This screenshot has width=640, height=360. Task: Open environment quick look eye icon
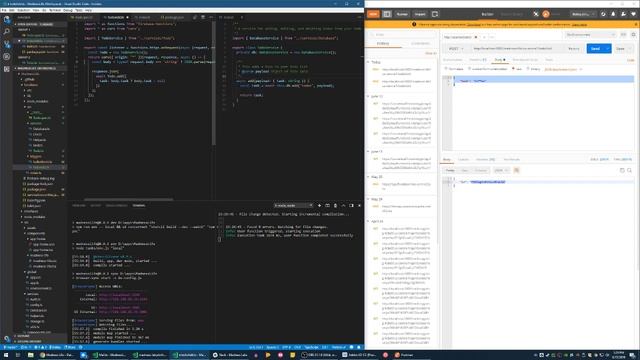(x=623, y=35)
